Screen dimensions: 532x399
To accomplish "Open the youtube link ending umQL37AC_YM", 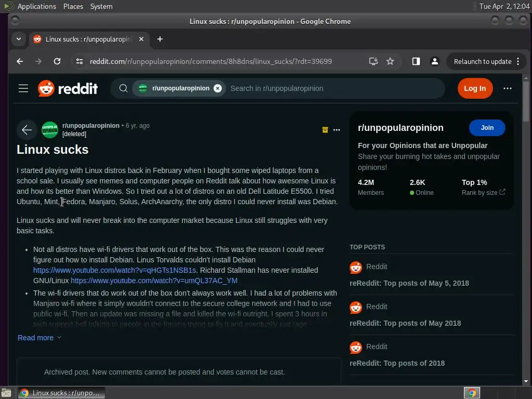I will [154, 281].
